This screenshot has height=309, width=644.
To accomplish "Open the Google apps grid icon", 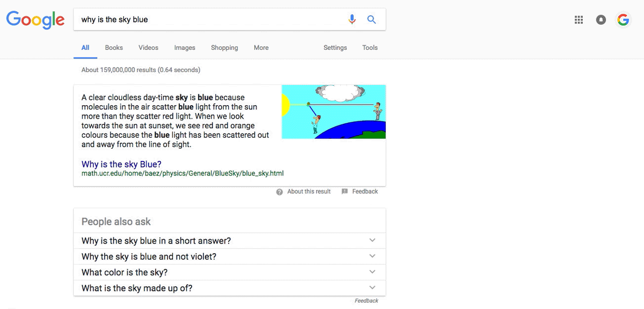I will [579, 19].
